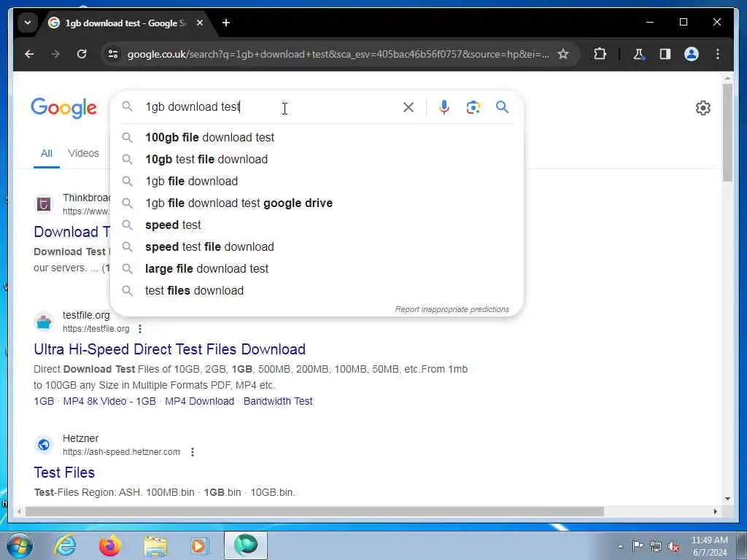Screen dimensions: 747x560
Task: Open more options for Hetzner result
Action: click(x=193, y=452)
